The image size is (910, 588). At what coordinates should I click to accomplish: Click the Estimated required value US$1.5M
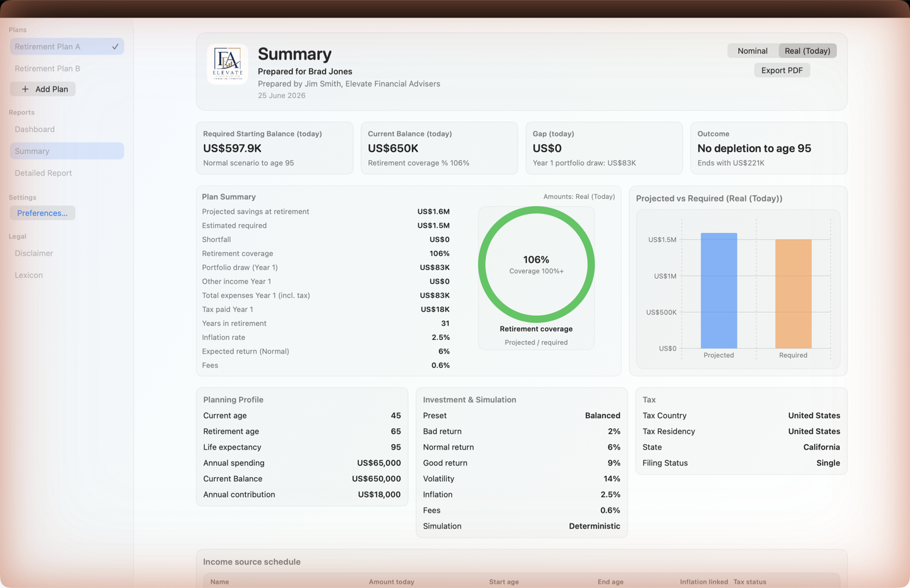(x=434, y=225)
